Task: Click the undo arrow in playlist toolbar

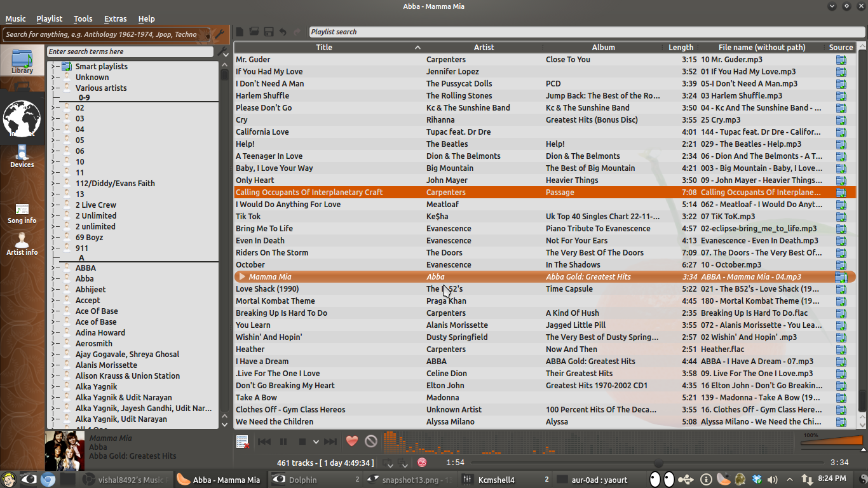Action: click(x=283, y=32)
